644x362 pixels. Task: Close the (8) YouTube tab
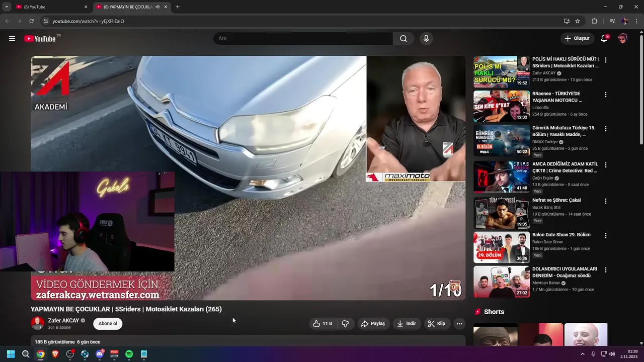pyautogui.click(x=86, y=7)
